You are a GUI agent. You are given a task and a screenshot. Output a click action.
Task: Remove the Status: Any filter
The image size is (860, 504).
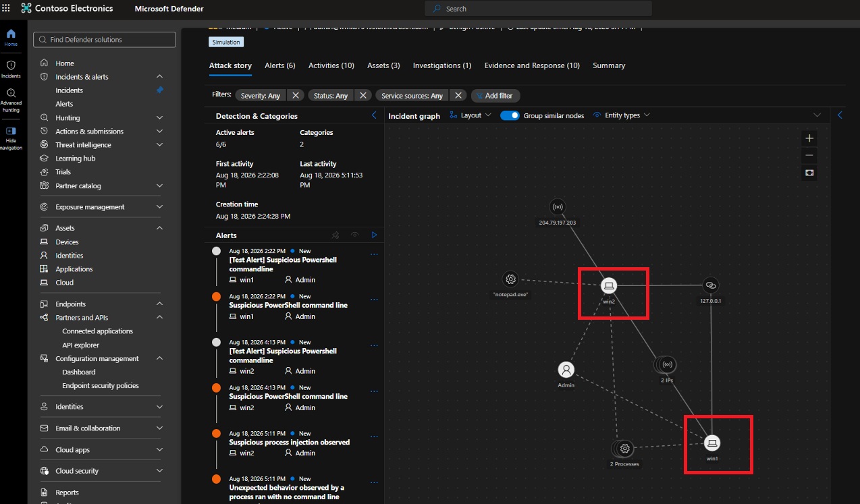click(362, 95)
